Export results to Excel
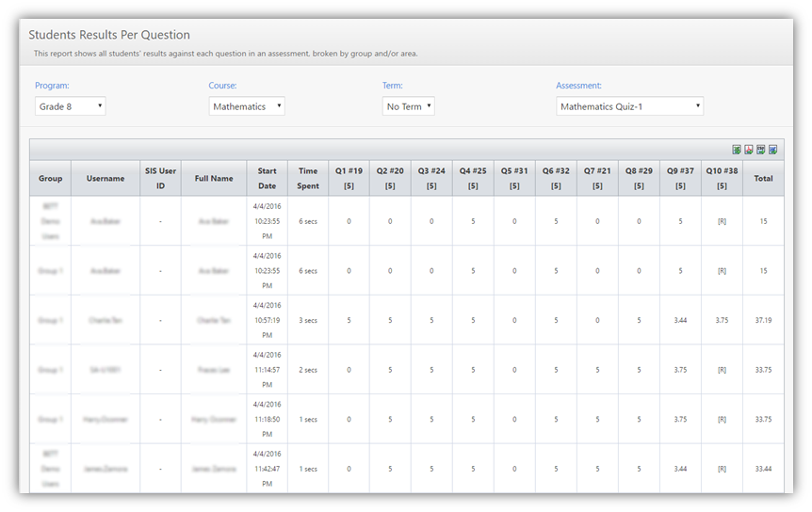812x512 pixels. pos(737,150)
